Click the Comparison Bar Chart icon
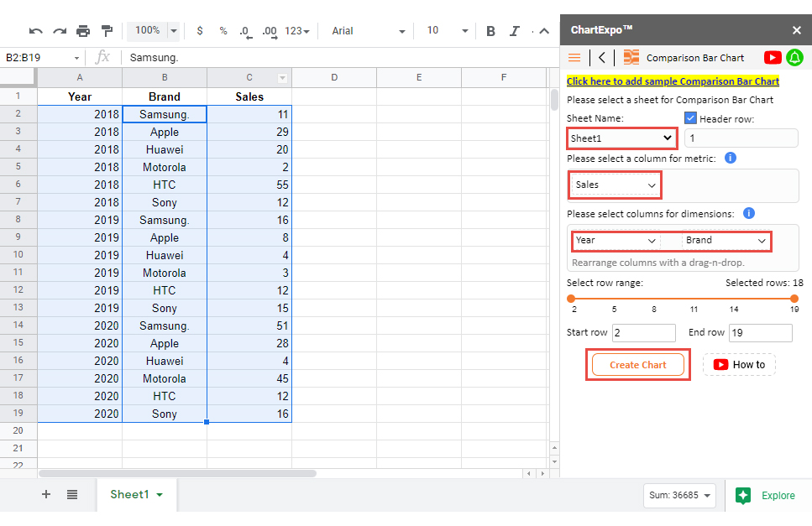This screenshot has height=526, width=812. (631, 57)
